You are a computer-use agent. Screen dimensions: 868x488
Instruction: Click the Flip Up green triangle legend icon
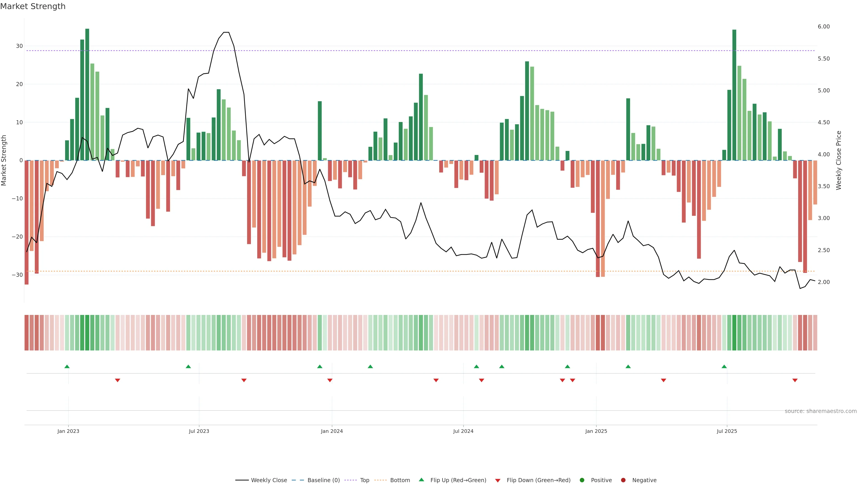pos(421,480)
